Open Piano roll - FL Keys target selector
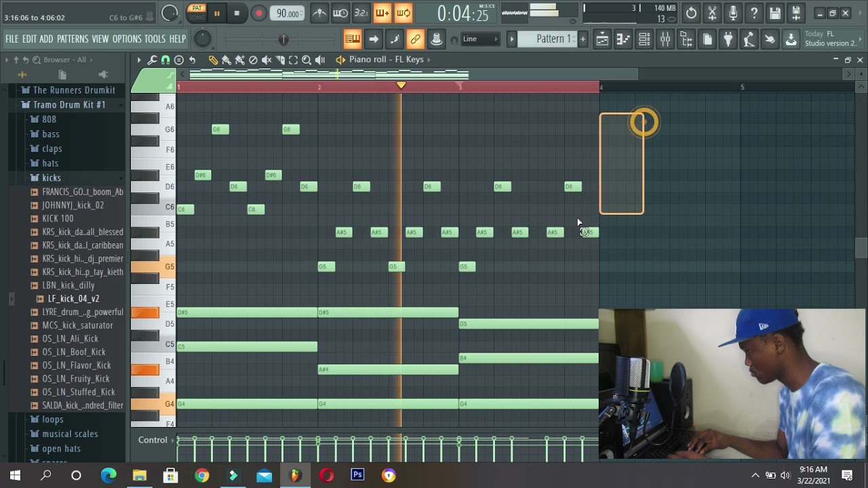The image size is (868, 488). point(387,60)
